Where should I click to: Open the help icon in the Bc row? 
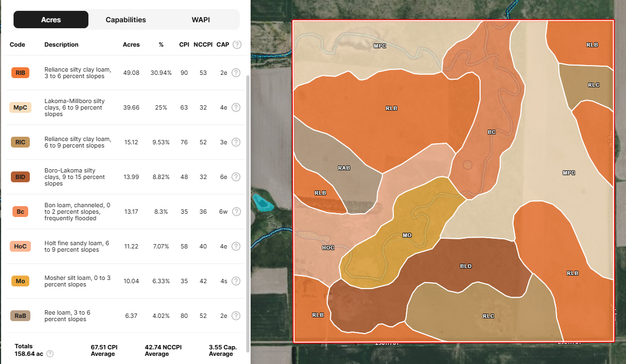(237, 212)
